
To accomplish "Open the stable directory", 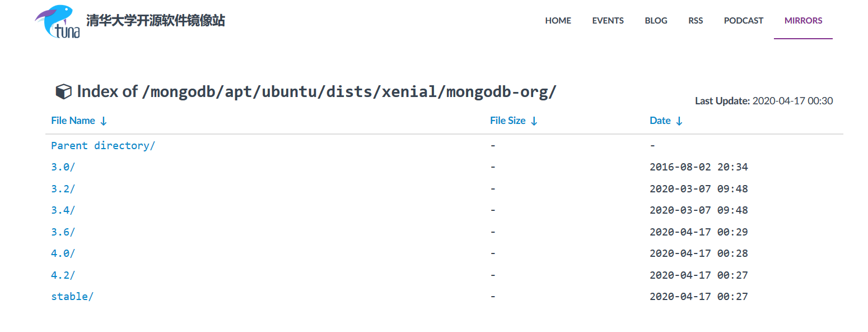I will pos(72,296).
